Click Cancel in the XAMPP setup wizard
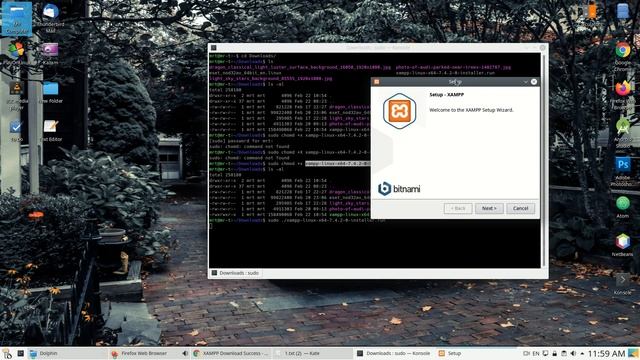Screen dimensions: 640x360 (x=520, y=208)
